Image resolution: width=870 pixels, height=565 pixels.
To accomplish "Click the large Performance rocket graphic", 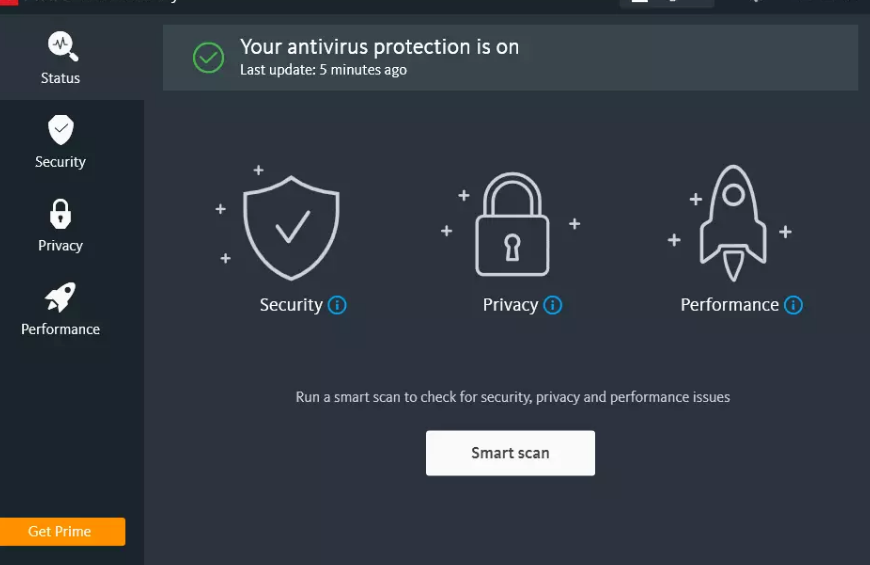I will coord(733,221).
